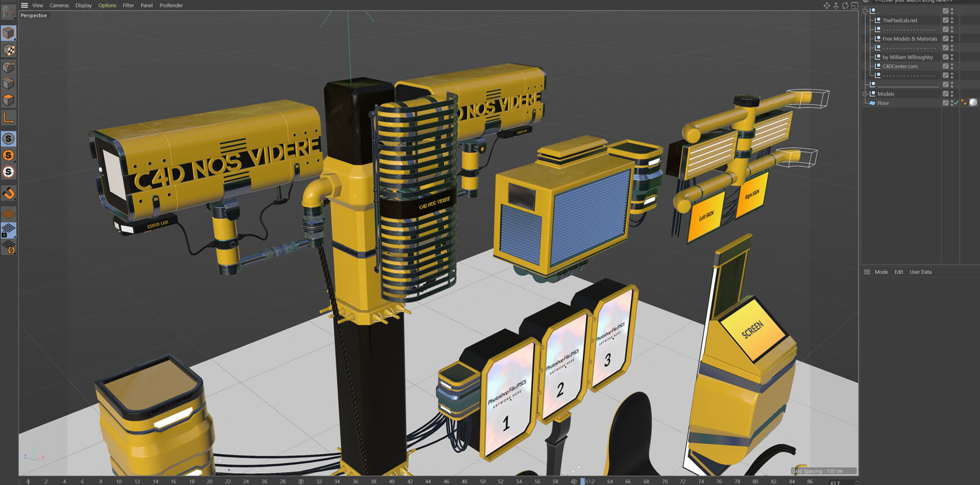Toggle visibility dots for C4DCenter.com
Viewport: 980px width, 485px height.
952,66
